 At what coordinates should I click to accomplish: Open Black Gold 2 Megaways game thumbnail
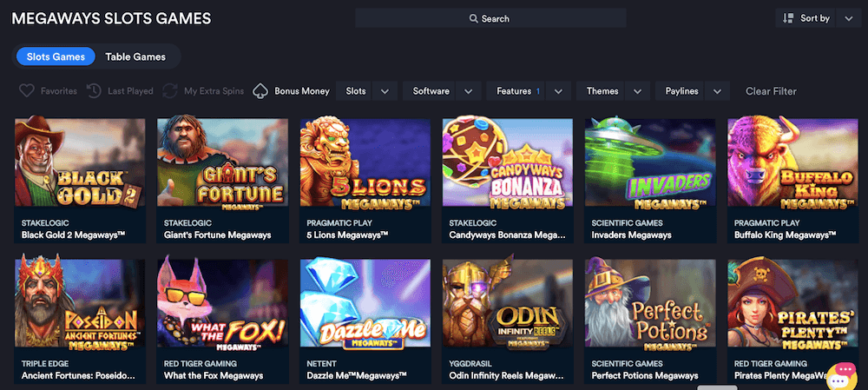(x=80, y=162)
